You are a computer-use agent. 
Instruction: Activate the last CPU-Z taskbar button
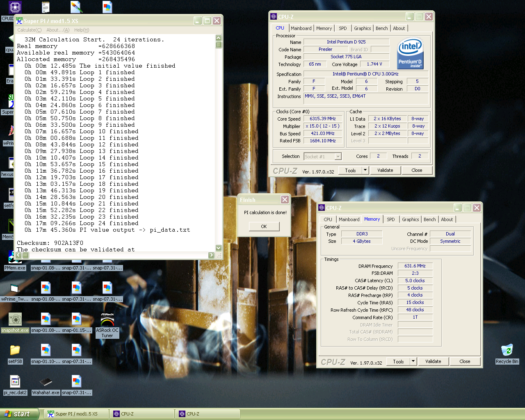point(208,414)
